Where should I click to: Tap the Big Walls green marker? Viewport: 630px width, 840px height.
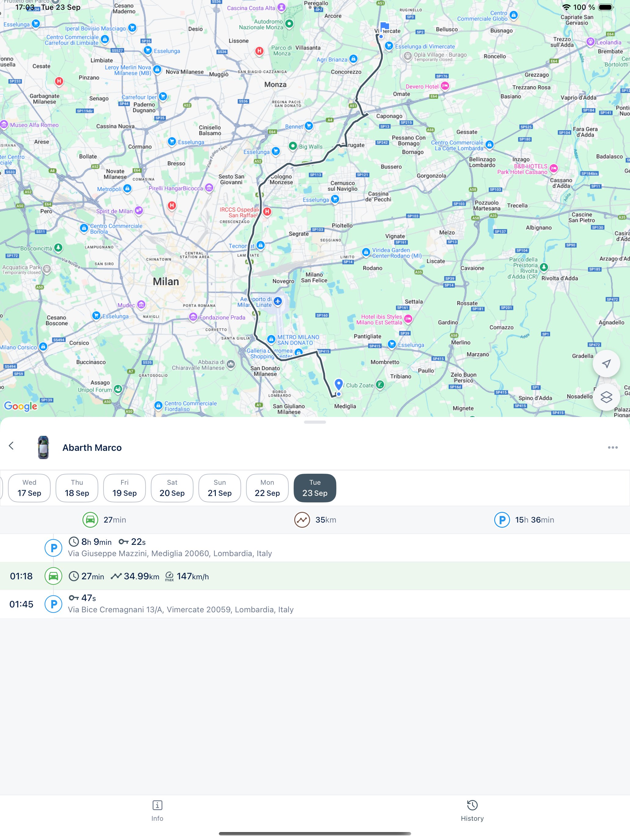(x=292, y=146)
